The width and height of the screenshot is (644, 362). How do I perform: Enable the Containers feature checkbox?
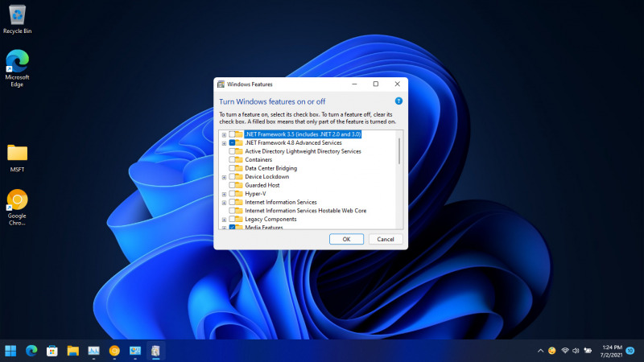(232, 159)
